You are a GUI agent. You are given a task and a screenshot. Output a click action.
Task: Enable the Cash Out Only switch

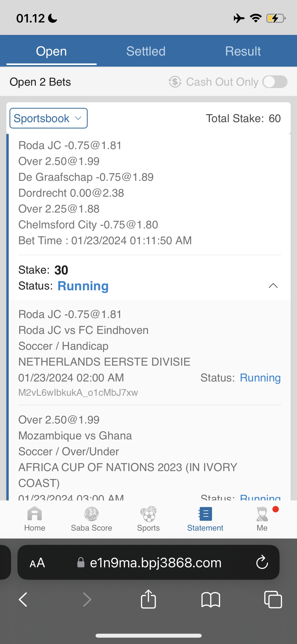(275, 82)
